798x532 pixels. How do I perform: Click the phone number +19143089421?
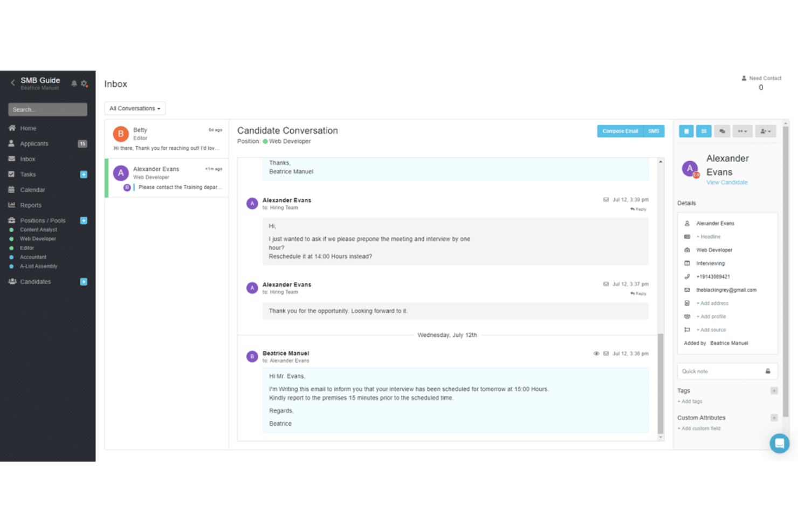tap(713, 277)
